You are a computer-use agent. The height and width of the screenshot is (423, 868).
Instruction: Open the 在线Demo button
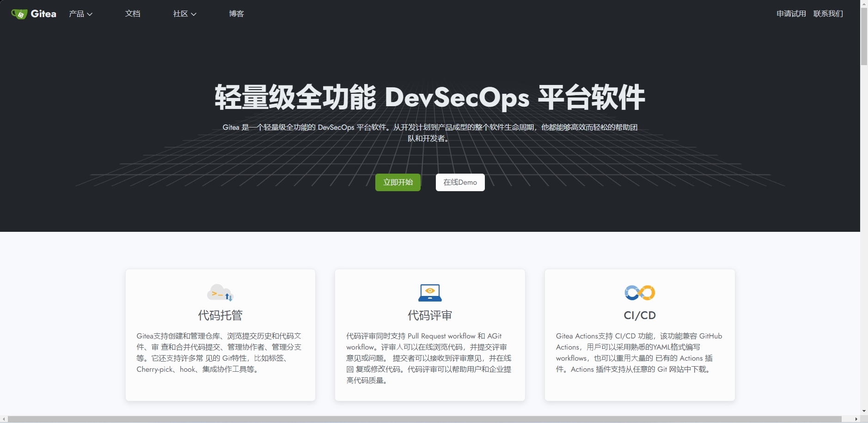(x=460, y=182)
